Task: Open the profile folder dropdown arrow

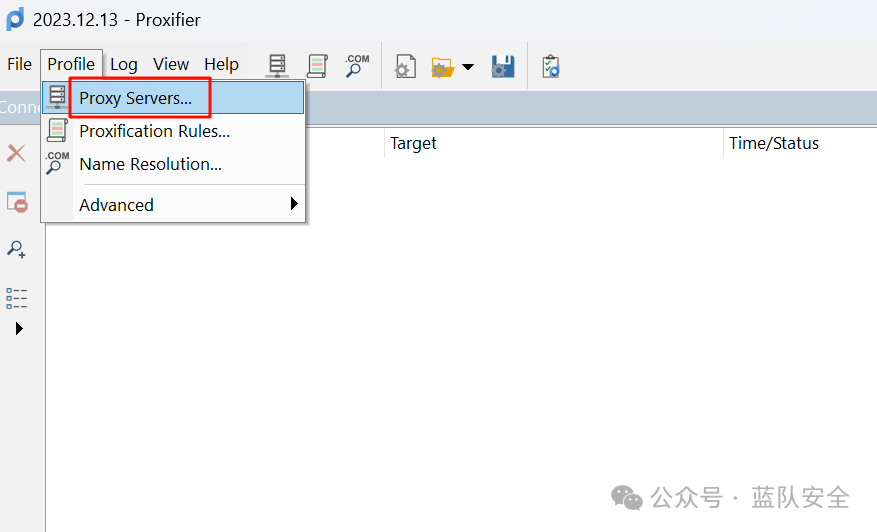Action: [x=468, y=67]
